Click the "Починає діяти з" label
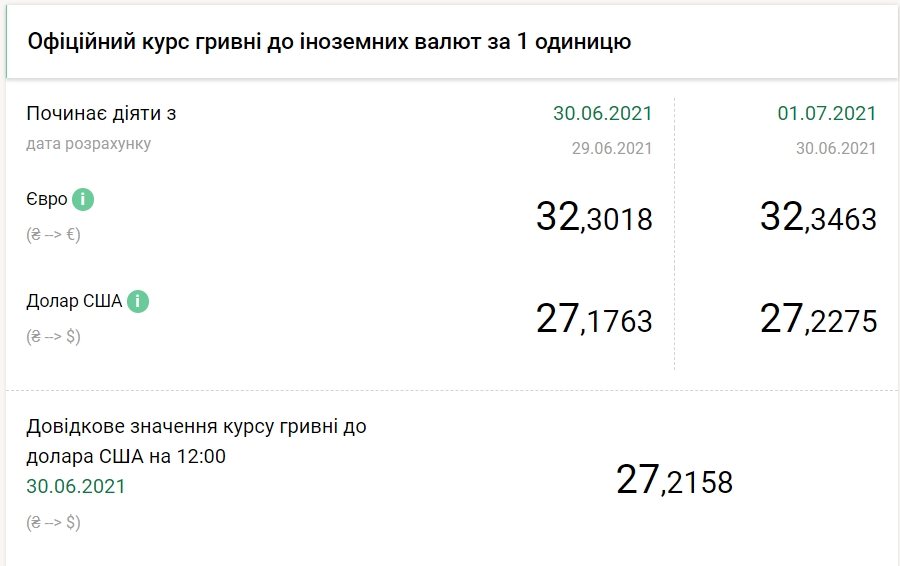The image size is (900, 566). click(101, 113)
